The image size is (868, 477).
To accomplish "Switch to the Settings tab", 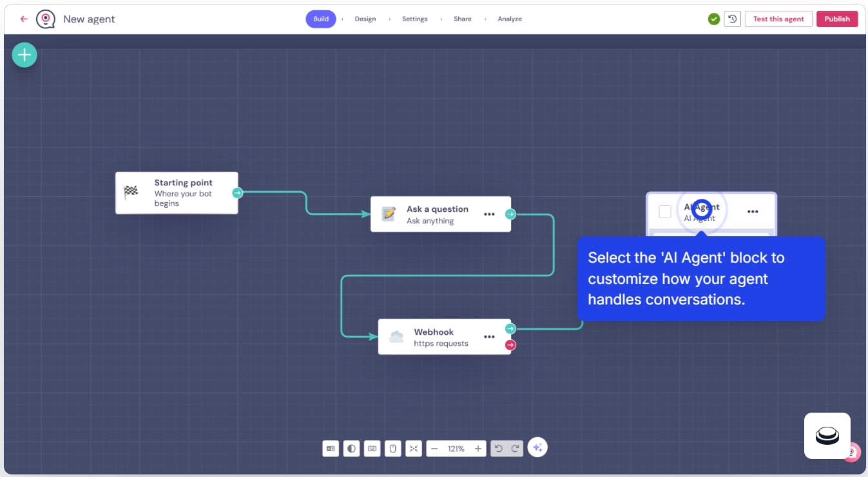I will pos(415,19).
